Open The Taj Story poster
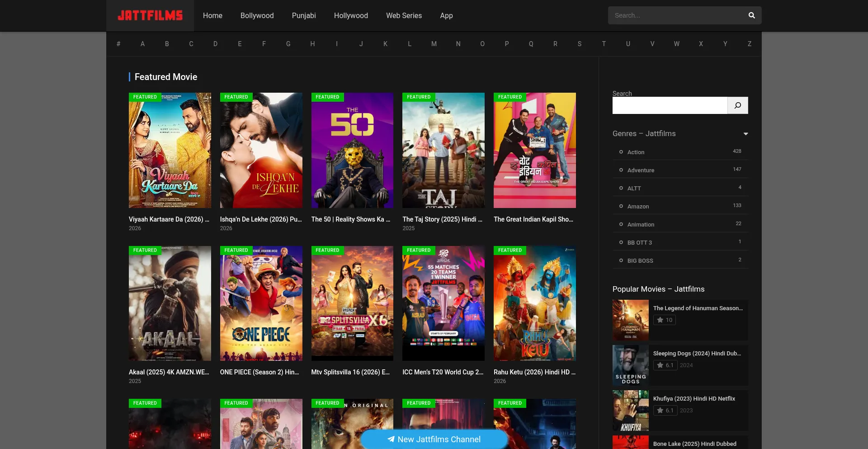 (x=443, y=150)
